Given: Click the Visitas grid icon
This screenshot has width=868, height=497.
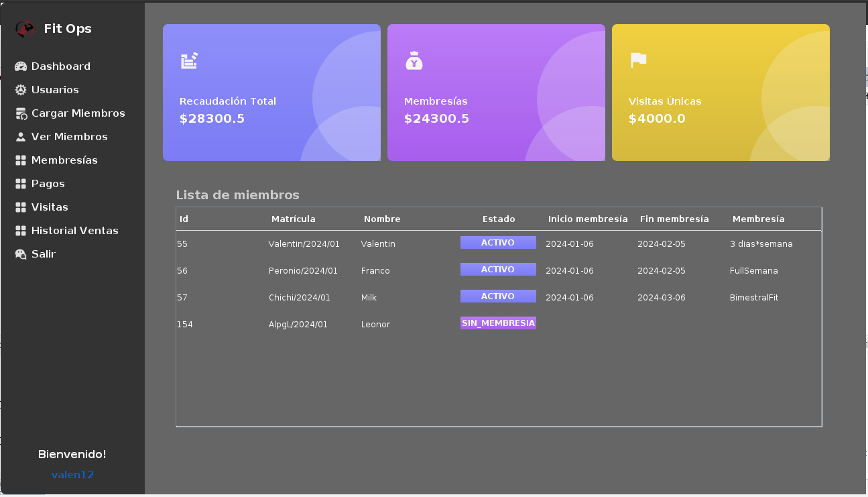Looking at the screenshot, I should 21,207.
